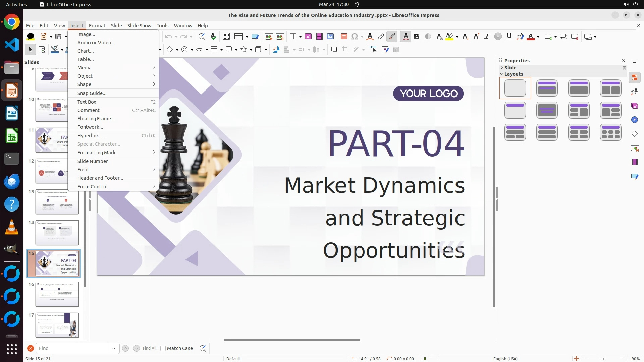Viewport: 644px width, 362px height.
Task: Click the Insert Text Box toolbar icon
Action: click(344, 37)
